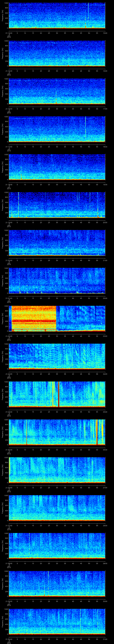Click the "15:00" end time label
The image size is (114, 644).
pos(105,33)
